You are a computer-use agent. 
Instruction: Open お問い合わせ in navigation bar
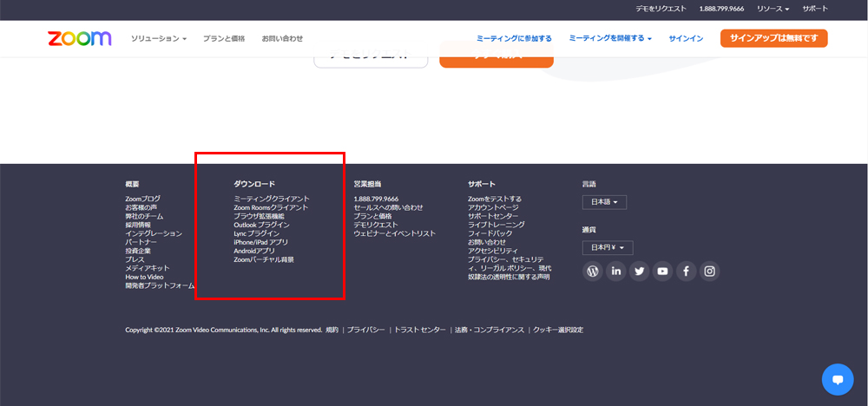coord(282,39)
